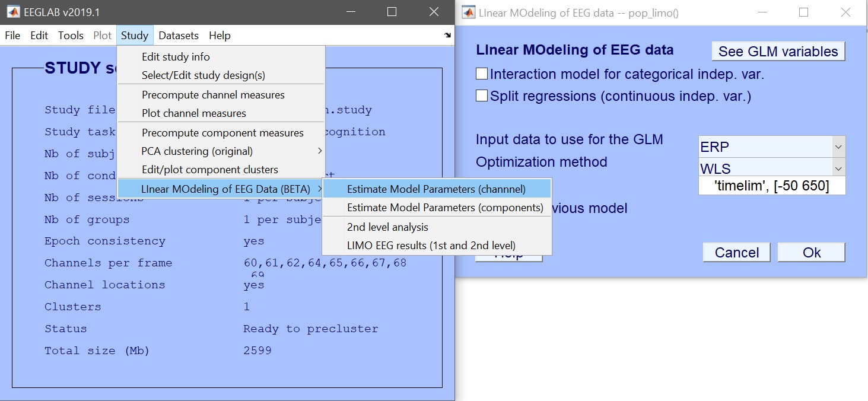Maximize the pop_limo dialog window
The image size is (868, 401).
(x=804, y=12)
